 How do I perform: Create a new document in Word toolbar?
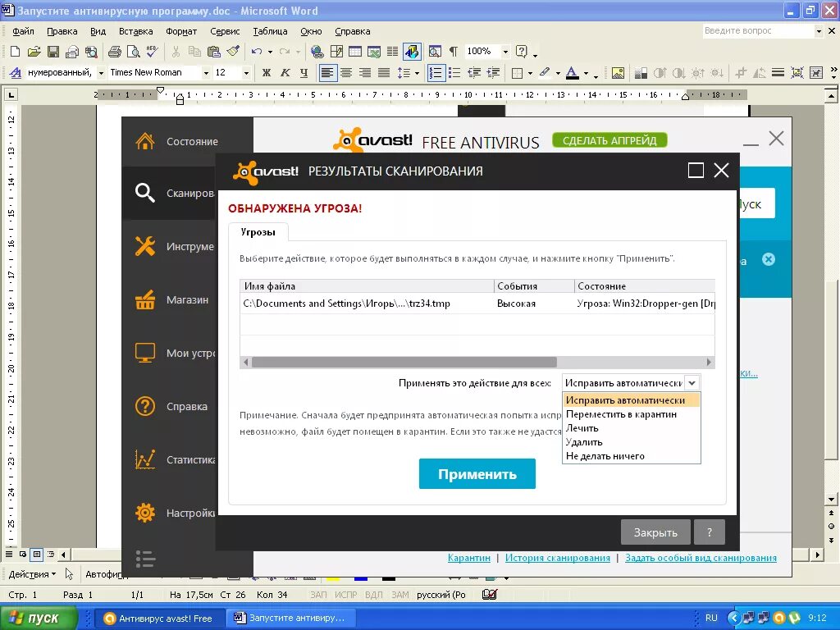15,52
